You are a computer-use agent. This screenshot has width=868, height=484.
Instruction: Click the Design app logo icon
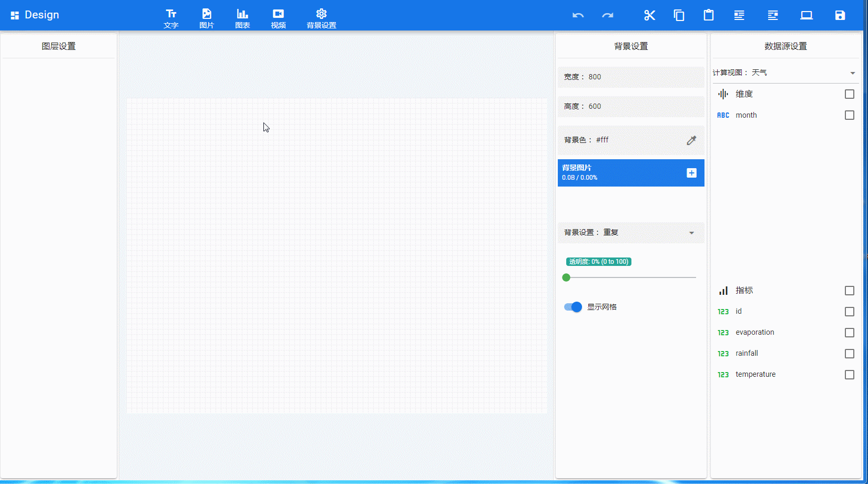pyautogui.click(x=15, y=15)
